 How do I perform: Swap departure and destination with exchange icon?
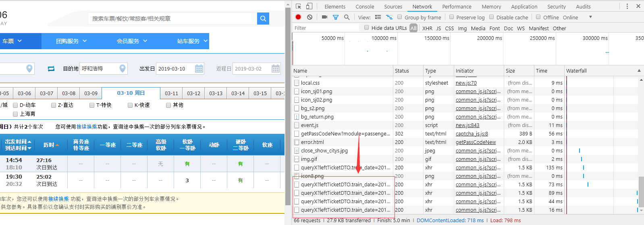(51, 69)
